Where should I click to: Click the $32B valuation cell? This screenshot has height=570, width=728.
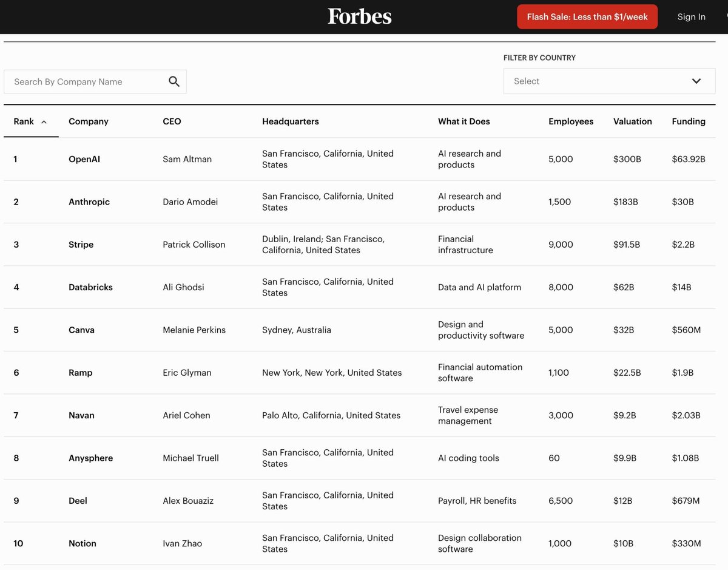coord(624,330)
